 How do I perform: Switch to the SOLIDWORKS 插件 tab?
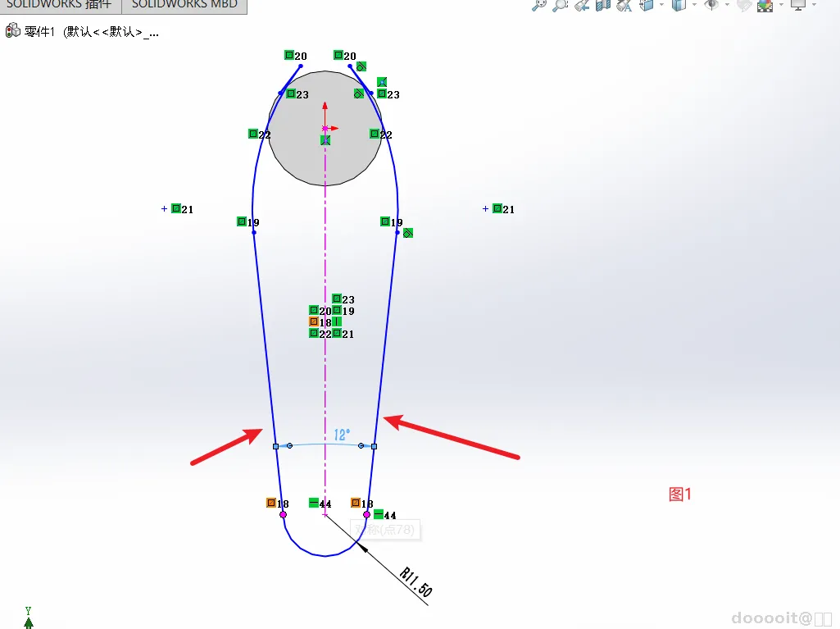(x=59, y=5)
